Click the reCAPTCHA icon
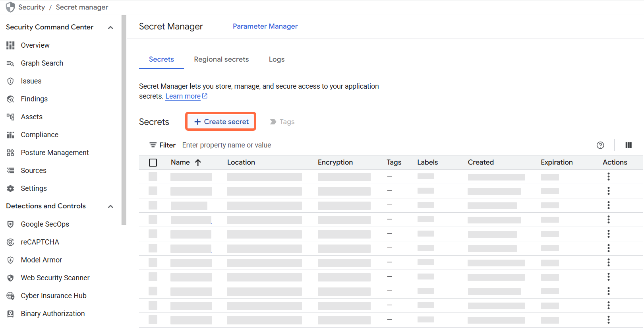644x328 pixels. [10, 242]
